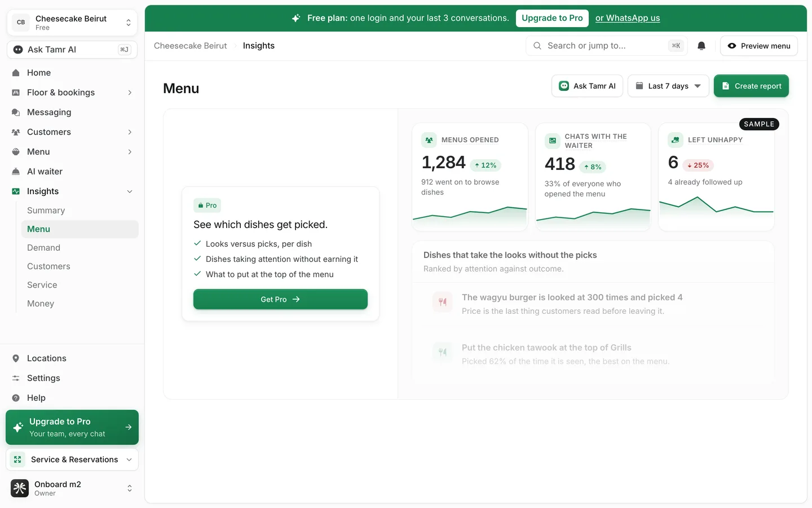The image size is (812, 508).
Task: Click the Chats With The Waiter icon
Action: point(553,141)
